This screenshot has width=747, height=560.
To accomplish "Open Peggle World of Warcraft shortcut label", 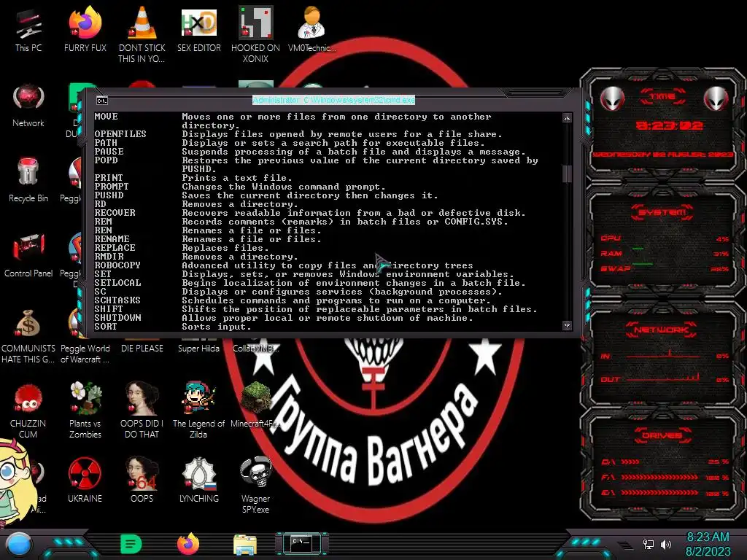I will (x=85, y=354).
